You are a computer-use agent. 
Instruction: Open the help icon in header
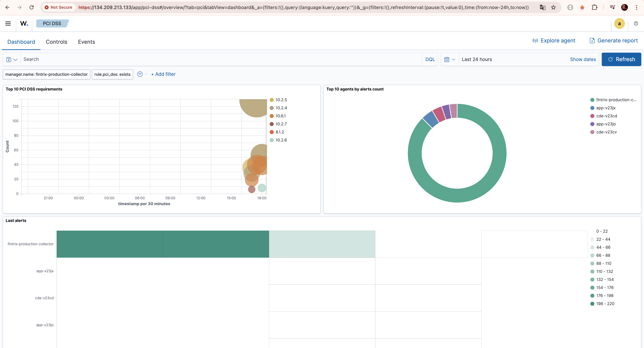click(636, 23)
